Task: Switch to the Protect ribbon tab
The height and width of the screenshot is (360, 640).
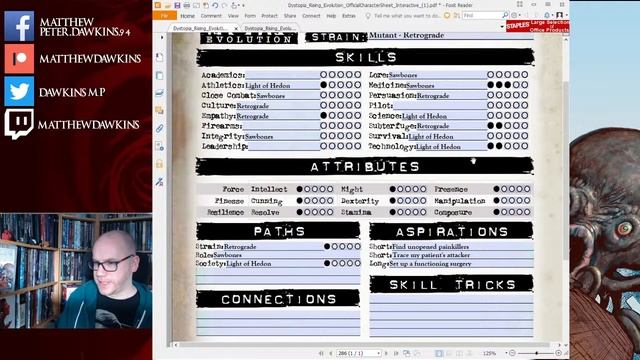Action: [269, 16]
